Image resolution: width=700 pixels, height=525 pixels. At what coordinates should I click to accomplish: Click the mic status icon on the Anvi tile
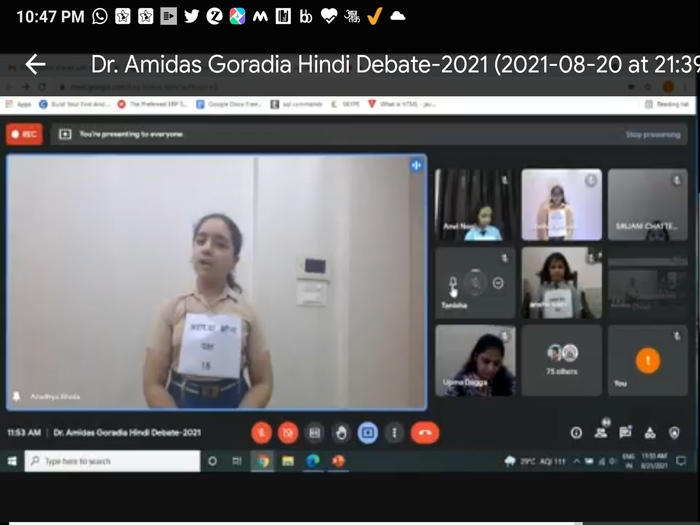tap(505, 179)
